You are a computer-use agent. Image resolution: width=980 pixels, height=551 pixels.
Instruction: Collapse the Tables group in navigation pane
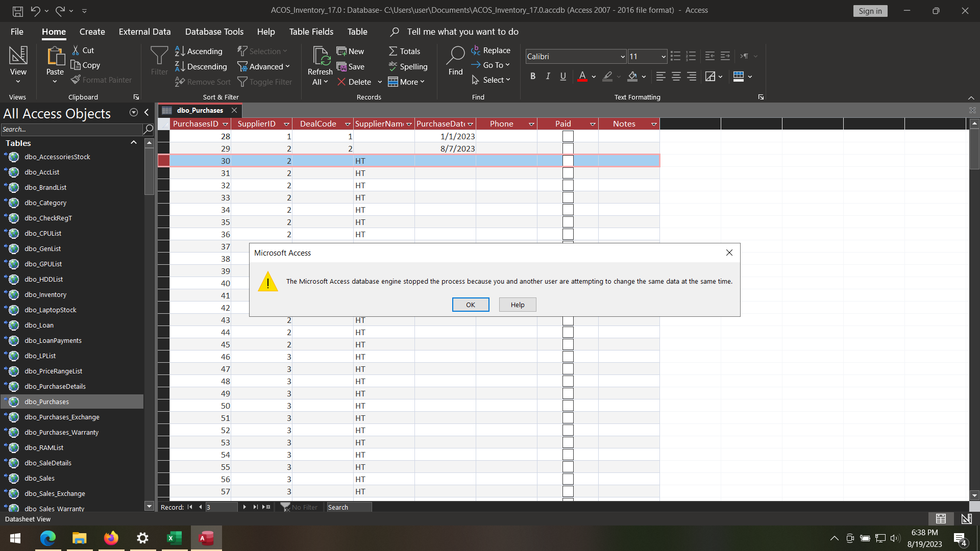coord(133,143)
